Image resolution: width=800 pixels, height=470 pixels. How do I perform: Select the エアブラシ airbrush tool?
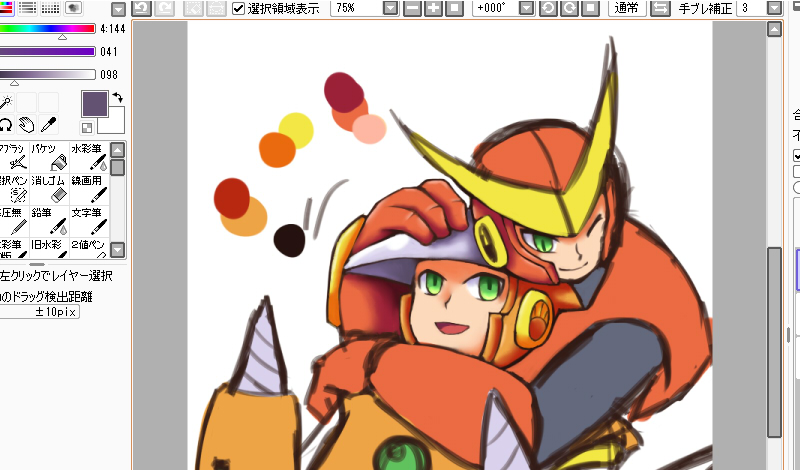(x=14, y=157)
